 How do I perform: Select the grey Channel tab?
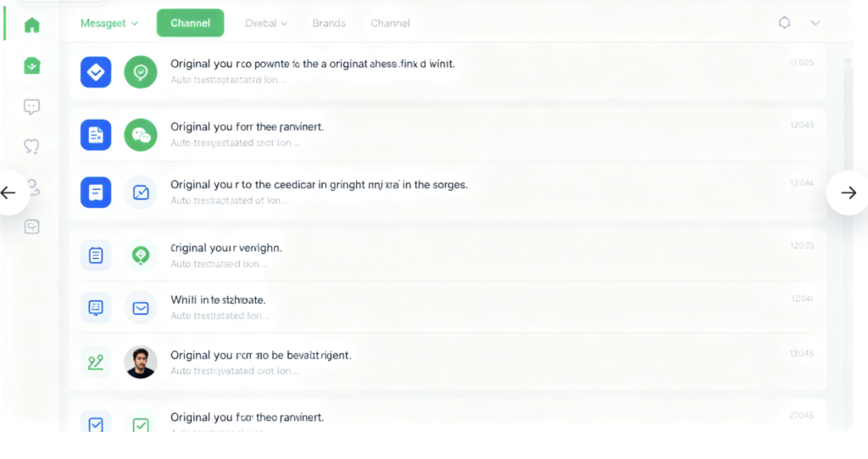click(x=390, y=23)
